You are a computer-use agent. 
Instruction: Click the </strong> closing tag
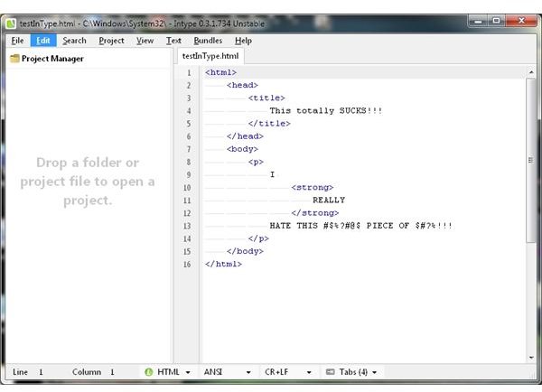315,213
